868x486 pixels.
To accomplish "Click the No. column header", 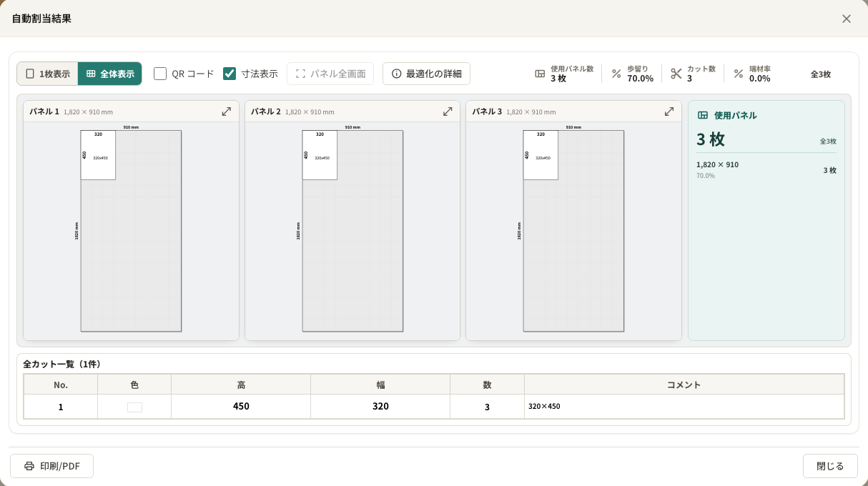I will tap(61, 385).
